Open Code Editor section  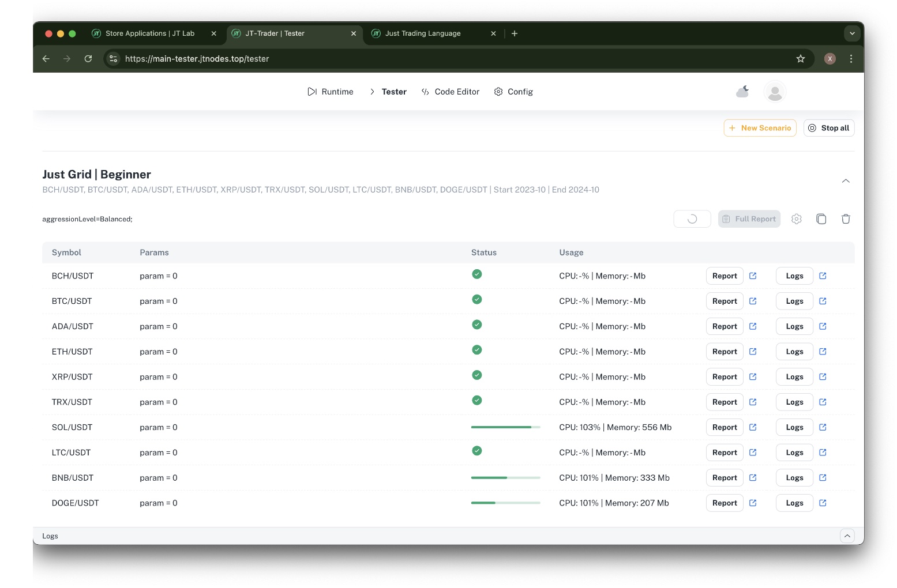click(451, 92)
